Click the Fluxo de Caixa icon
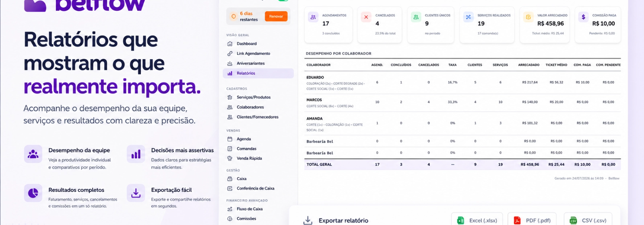The height and width of the screenshot is (225, 644). pyautogui.click(x=230, y=209)
